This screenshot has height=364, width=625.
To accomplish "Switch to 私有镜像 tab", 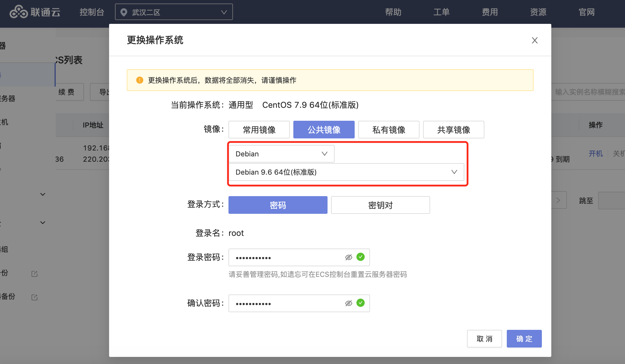I will [389, 130].
